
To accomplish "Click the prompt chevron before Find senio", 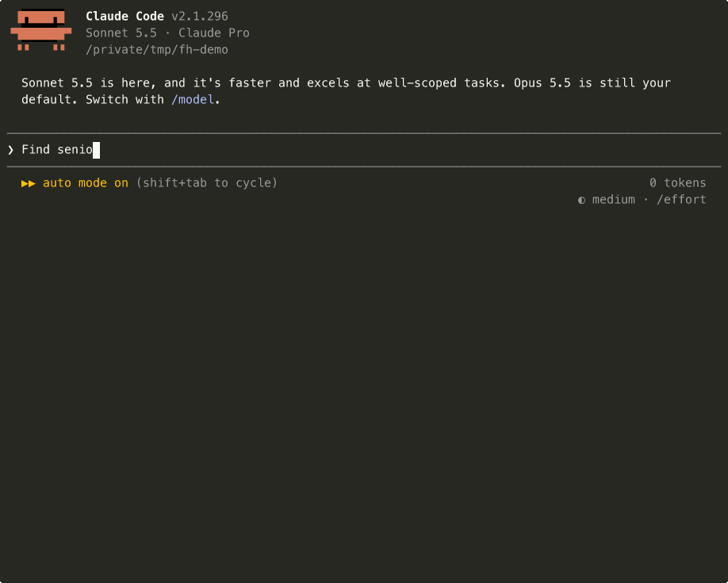I will tap(10, 150).
